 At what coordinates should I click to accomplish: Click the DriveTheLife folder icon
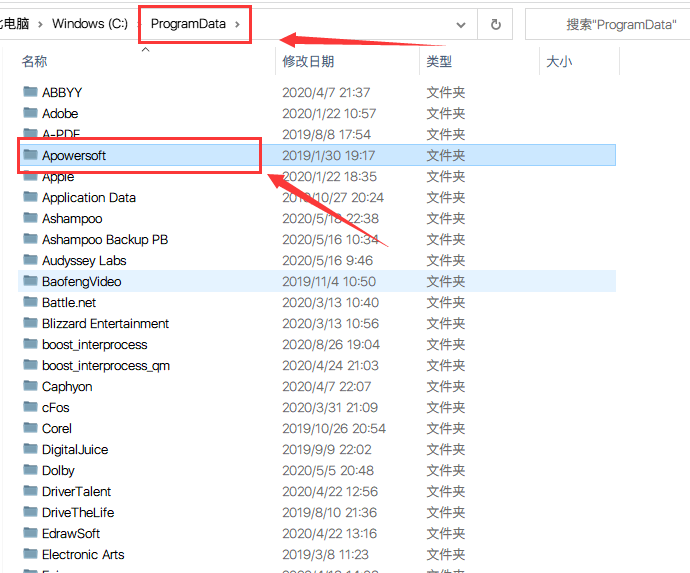30,511
